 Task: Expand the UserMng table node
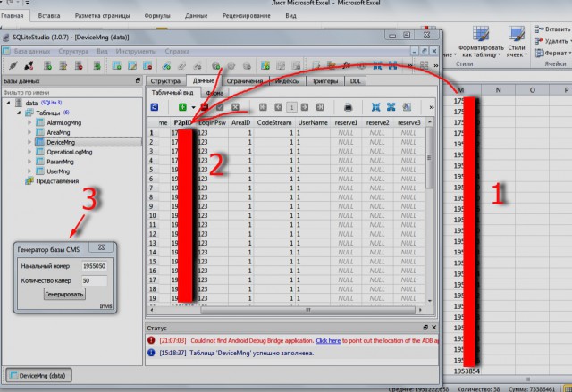29,171
